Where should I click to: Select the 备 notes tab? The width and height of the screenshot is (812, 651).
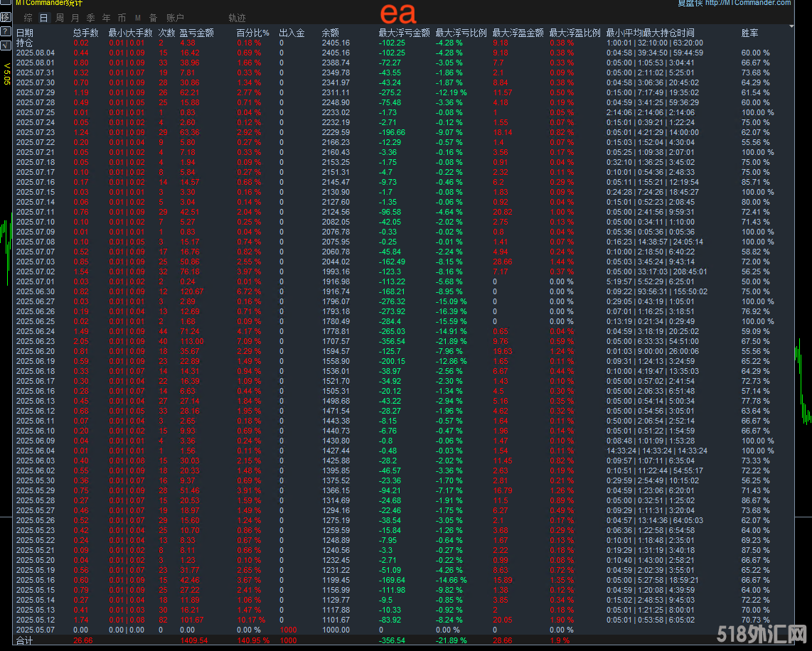tap(153, 18)
